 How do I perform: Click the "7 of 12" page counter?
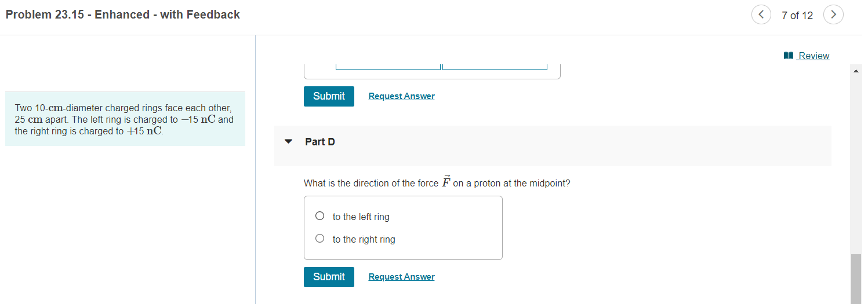coord(797,16)
